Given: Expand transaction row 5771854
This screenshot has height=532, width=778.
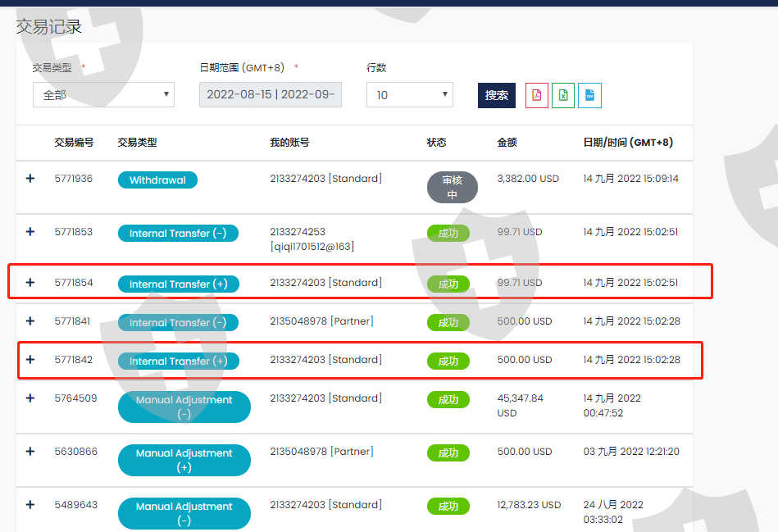Looking at the screenshot, I should 30,282.
